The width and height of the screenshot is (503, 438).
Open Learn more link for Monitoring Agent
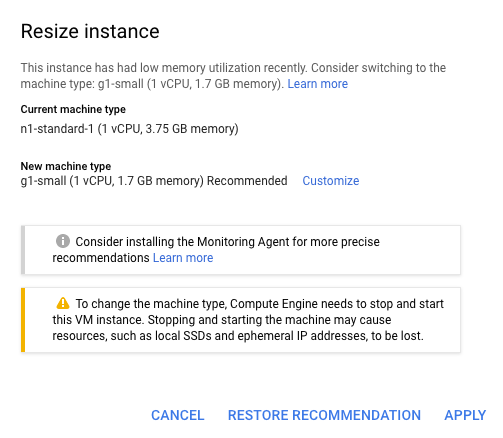[183, 258]
